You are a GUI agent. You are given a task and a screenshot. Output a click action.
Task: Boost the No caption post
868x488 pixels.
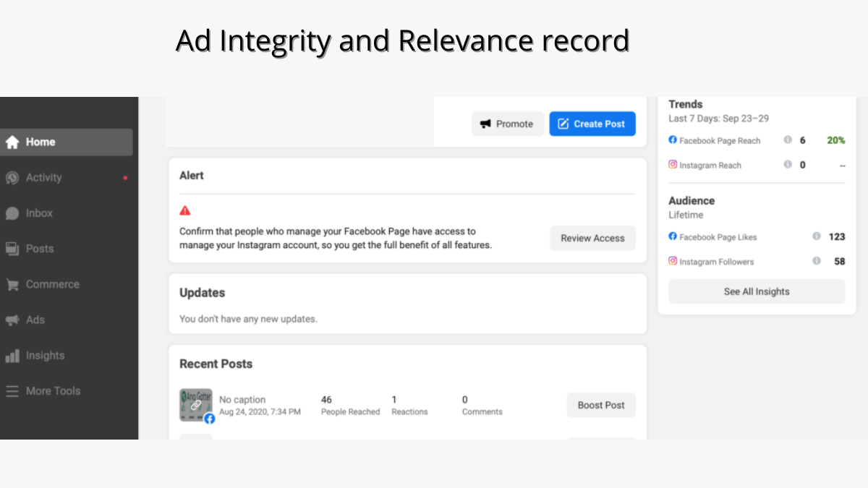coord(601,406)
